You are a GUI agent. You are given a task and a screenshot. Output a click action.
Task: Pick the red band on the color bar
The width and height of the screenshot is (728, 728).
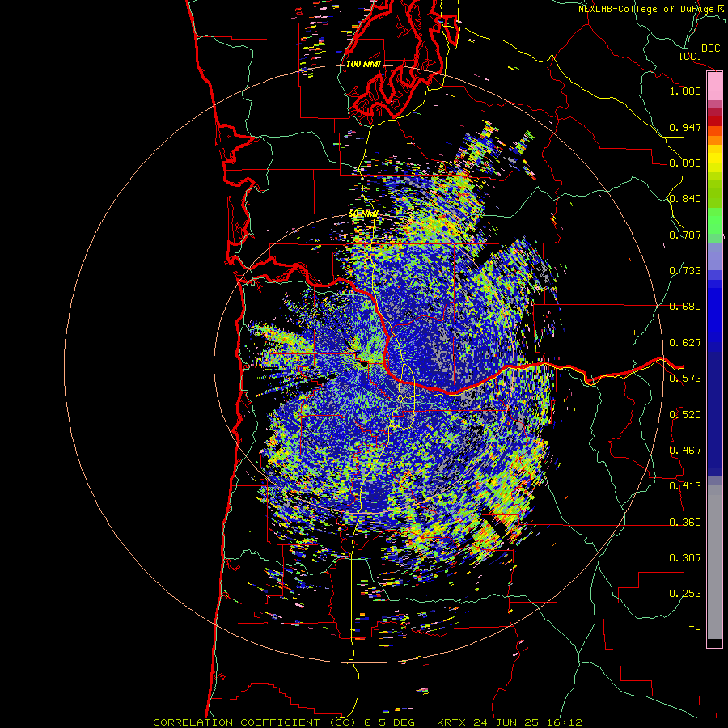[x=714, y=121]
